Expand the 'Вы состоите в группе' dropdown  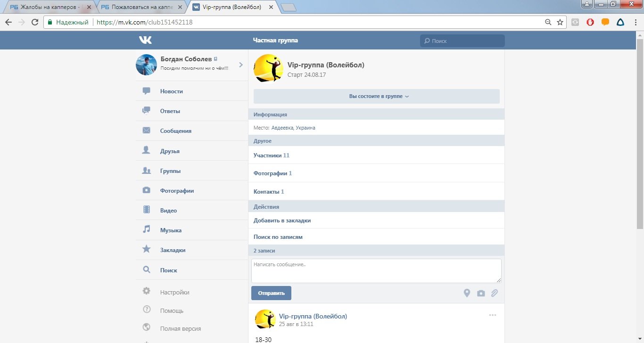pyautogui.click(x=376, y=96)
